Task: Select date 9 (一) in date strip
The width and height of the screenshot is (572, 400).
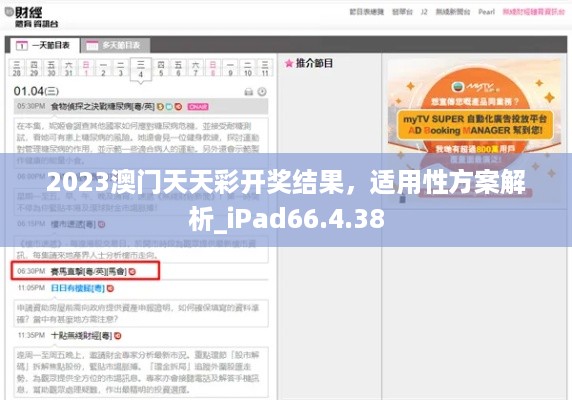Action: (x=230, y=68)
